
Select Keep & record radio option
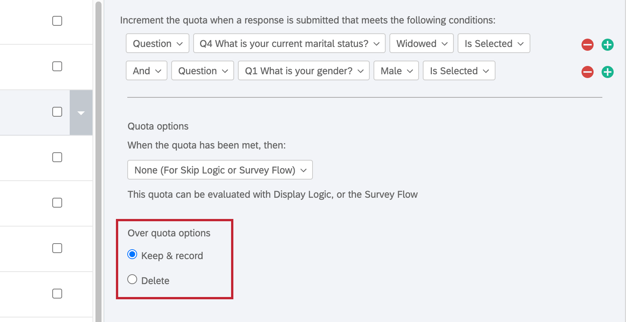132,254
